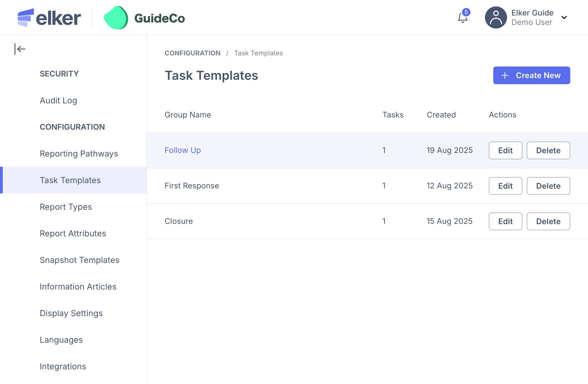Collapse the sidebar with the arrow icon

click(20, 49)
